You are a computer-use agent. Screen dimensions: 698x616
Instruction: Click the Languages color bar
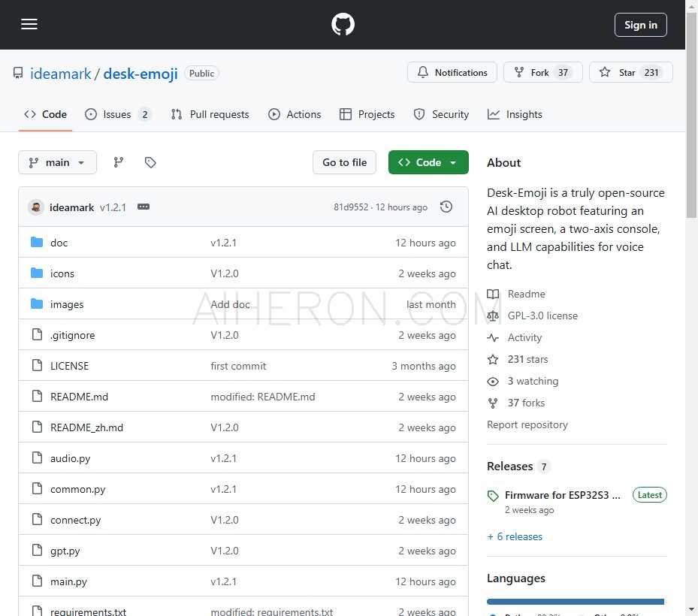(575, 602)
